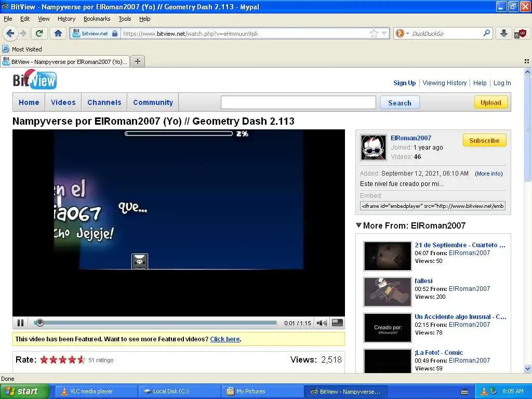Open the Most Visited bookmarks folder
532x399 pixels.
coord(22,49)
